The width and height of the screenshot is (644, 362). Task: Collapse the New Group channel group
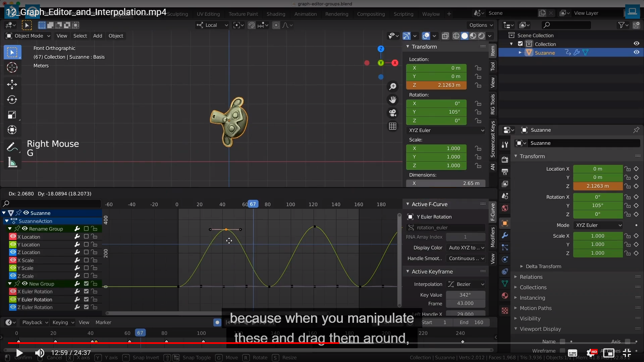pyautogui.click(x=10, y=284)
